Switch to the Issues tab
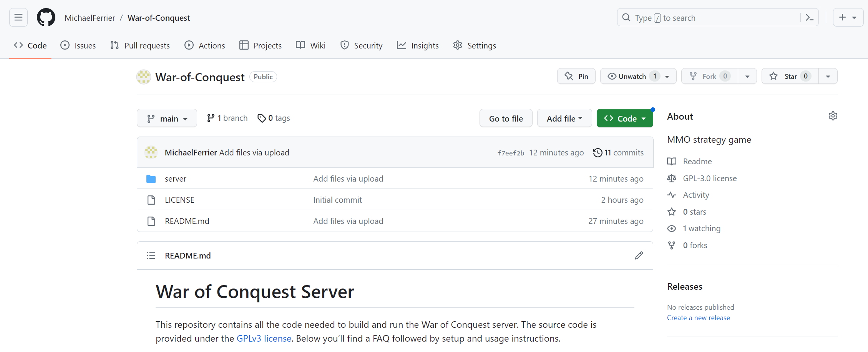 point(78,45)
